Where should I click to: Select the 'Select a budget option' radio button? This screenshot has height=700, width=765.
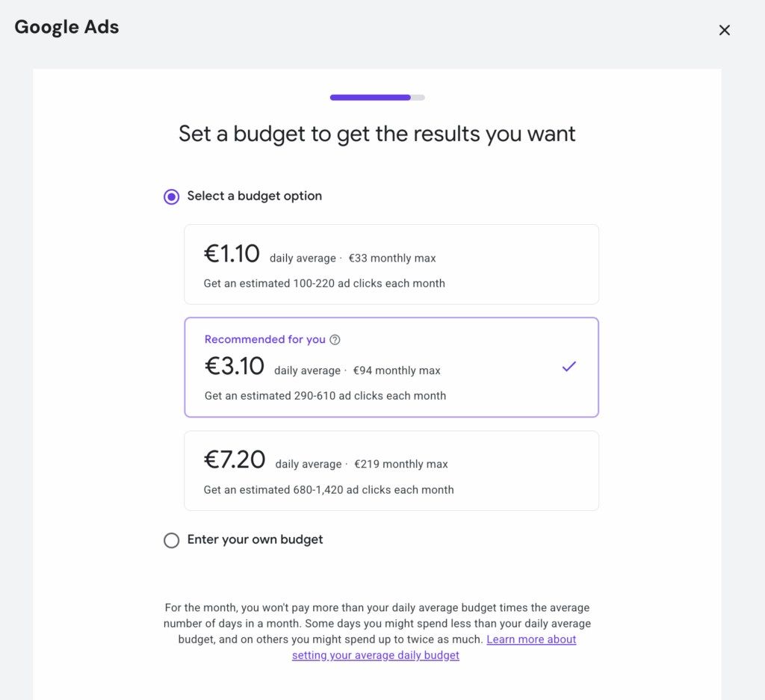pyautogui.click(x=172, y=196)
